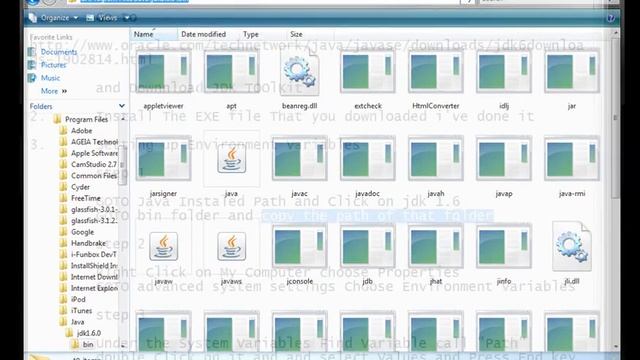Select the javah file icon

pyautogui.click(x=436, y=159)
